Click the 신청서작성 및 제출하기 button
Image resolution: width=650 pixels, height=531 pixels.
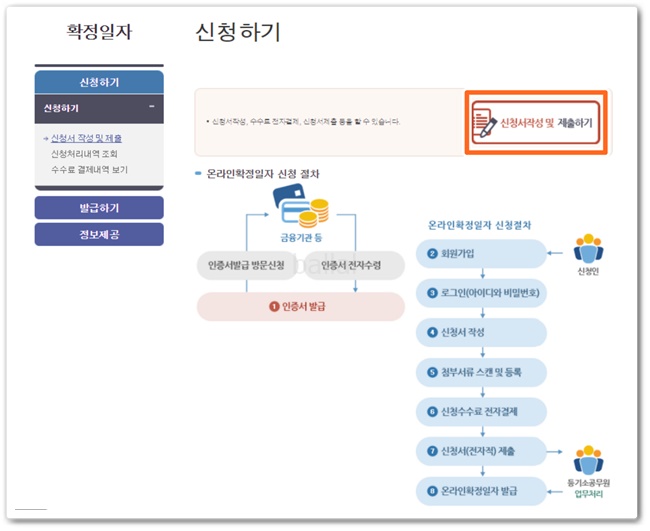(536, 122)
